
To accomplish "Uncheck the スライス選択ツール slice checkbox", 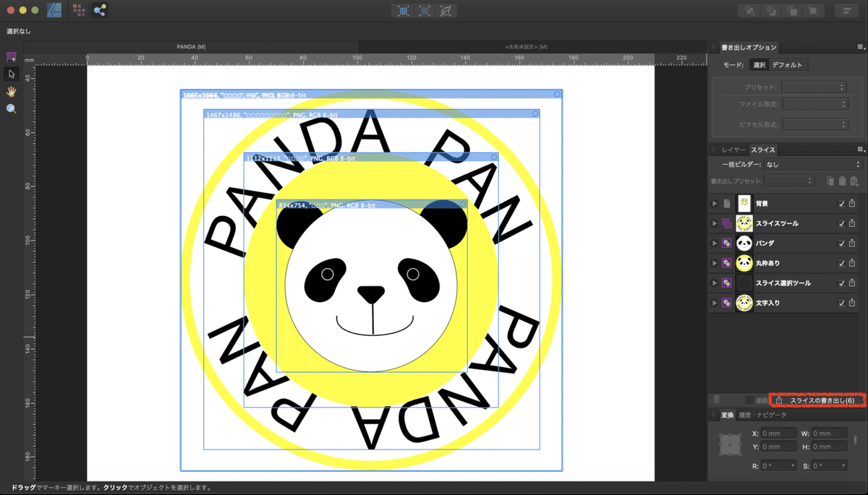I will pyautogui.click(x=841, y=283).
